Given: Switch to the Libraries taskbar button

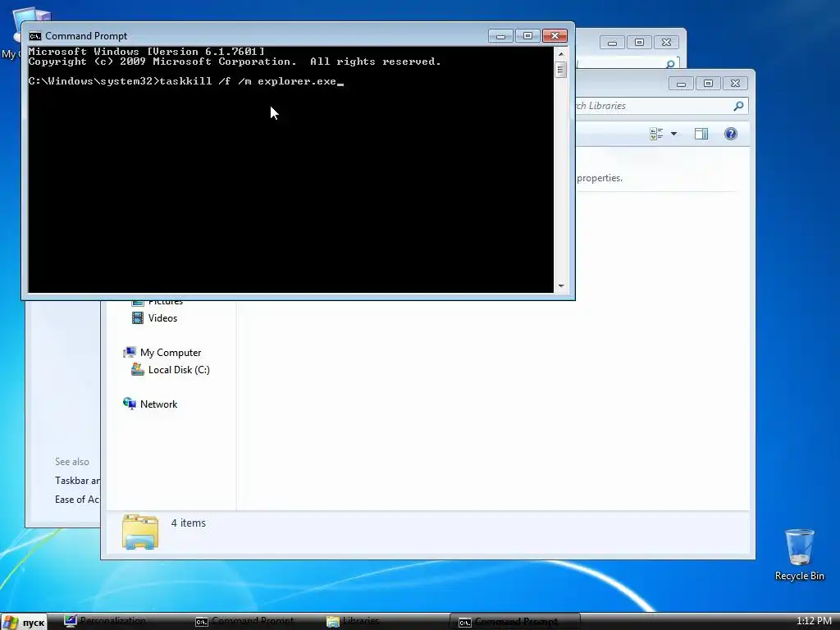Looking at the screenshot, I should tap(354, 622).
